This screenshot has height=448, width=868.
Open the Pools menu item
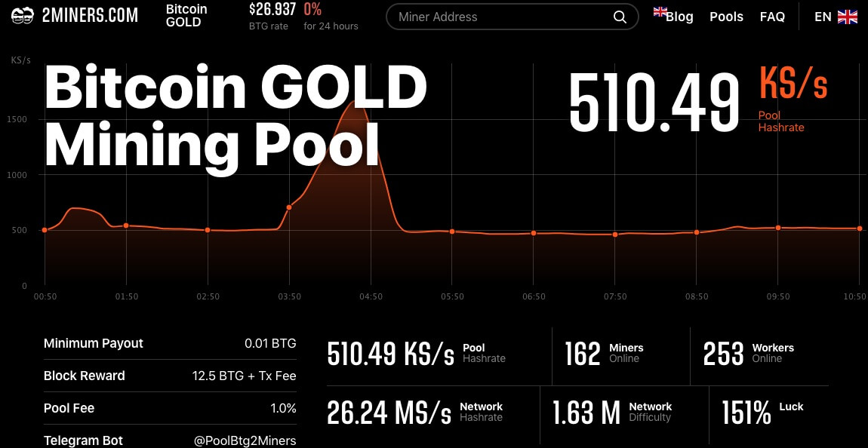click(726, 17)
